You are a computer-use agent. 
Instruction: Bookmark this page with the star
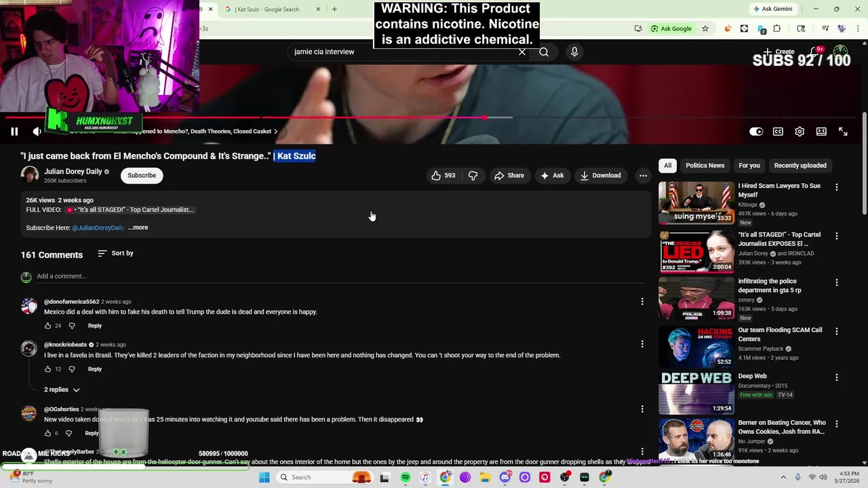pyautogui.click(x=705, y=28)
